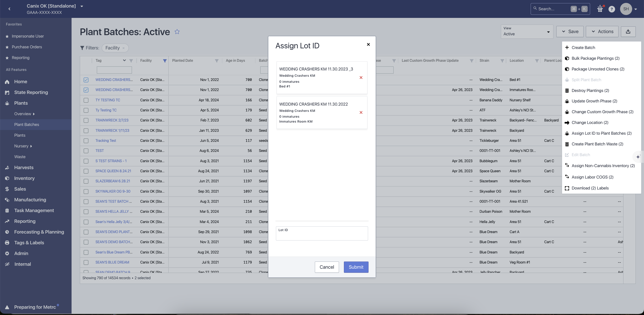Open the help question mark icon

612,9
